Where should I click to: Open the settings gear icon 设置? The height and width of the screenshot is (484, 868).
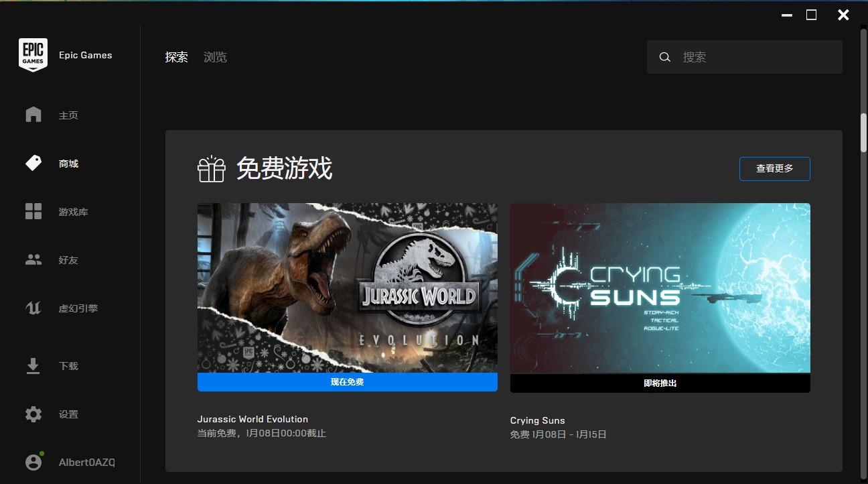[33, 414]
